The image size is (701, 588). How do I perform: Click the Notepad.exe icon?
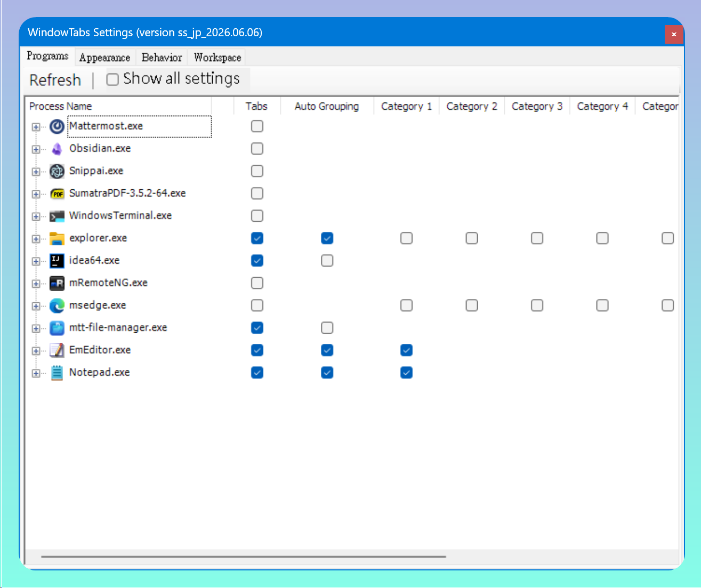click(x=57, y=373)
